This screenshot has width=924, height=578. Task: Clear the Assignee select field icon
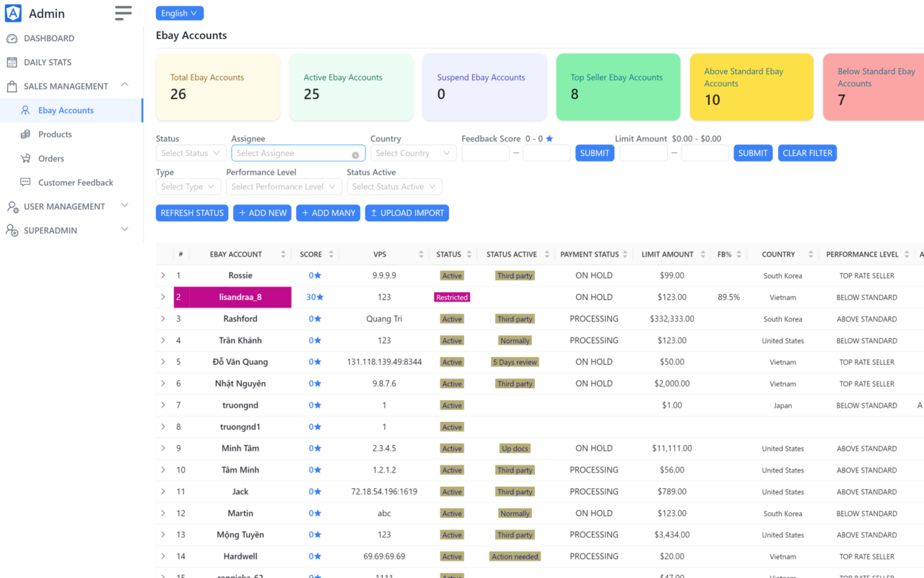coord(355,155)
